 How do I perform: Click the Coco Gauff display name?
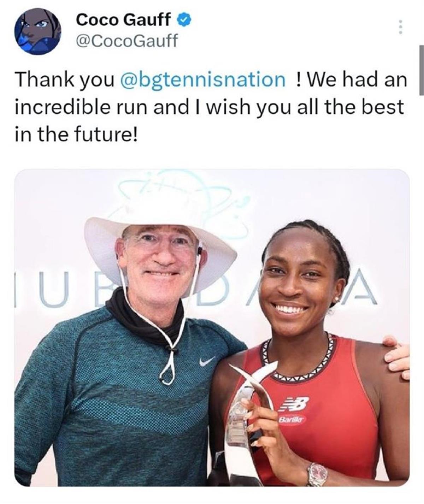[x=123, y=20]
